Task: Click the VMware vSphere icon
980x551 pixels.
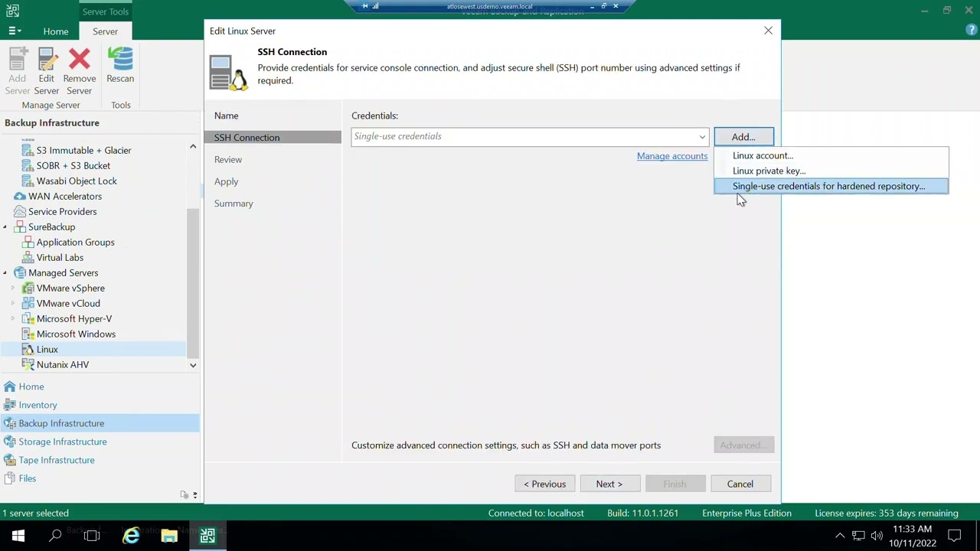Action: click(28, 288)
